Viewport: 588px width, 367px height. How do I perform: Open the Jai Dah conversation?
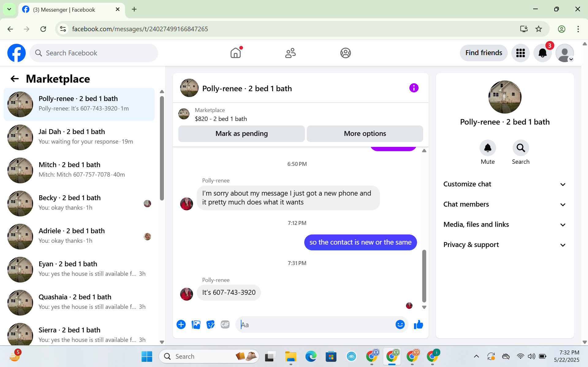79,137
